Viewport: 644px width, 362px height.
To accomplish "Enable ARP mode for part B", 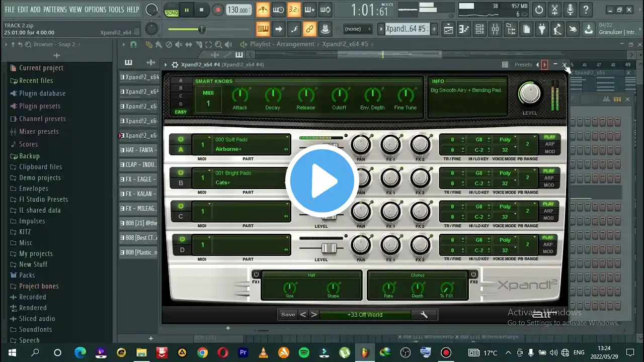I will (549, 177).
